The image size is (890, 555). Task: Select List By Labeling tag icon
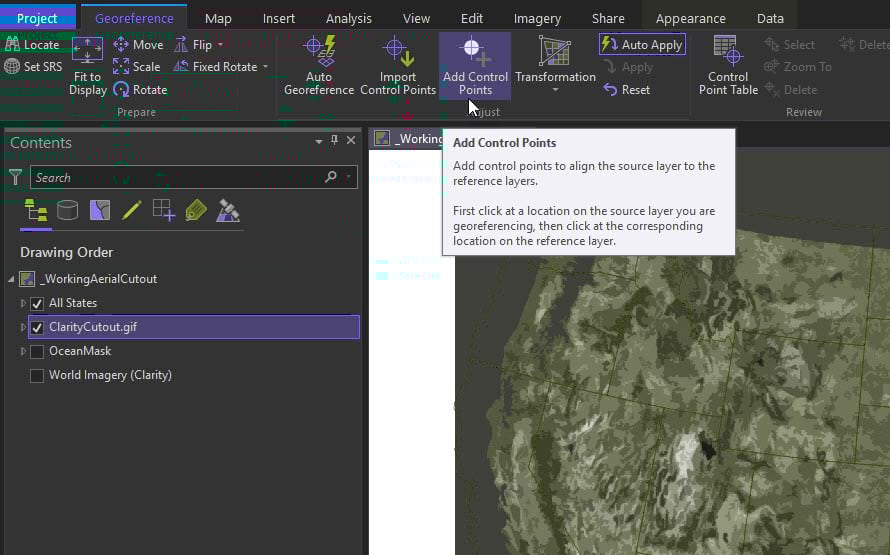tap(196, 211)
